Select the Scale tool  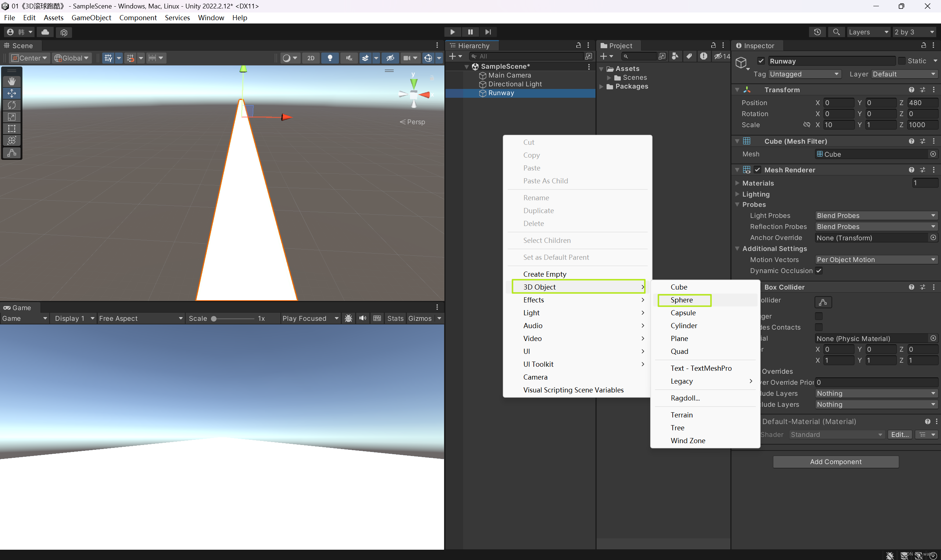coord(12,117)
